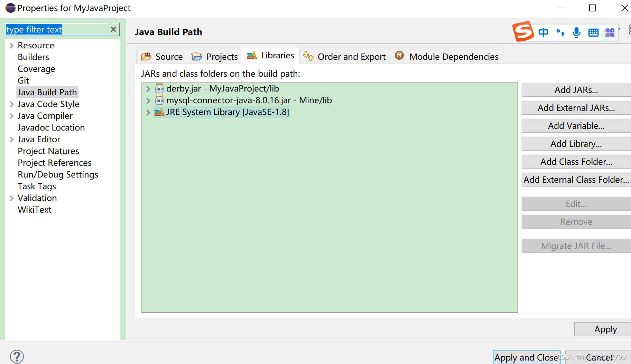Click the JRE System Library bookshelf icon
This screenshot has height=364, width=631.
click(159, 112)
